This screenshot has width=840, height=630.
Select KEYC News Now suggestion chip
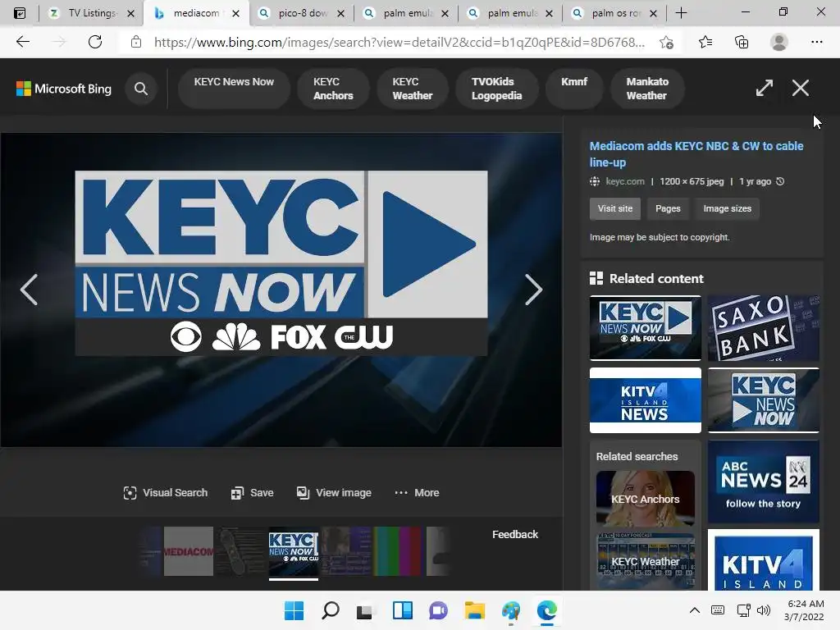pos(234,89)
